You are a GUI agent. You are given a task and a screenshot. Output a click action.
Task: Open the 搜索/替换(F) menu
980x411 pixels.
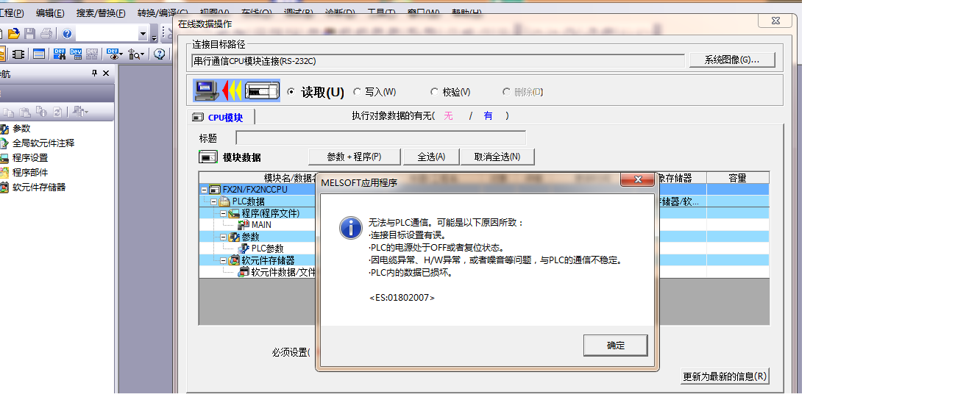[101, 13]
